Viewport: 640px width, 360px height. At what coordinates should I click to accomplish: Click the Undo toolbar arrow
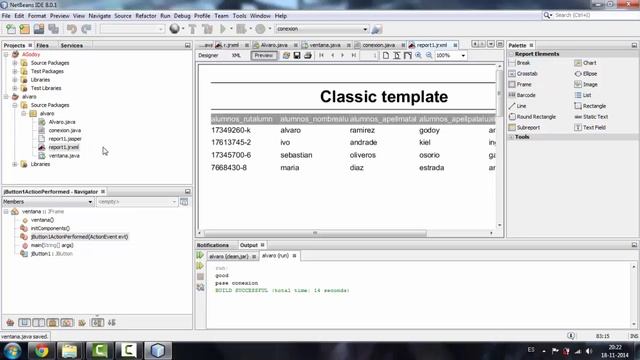pos(72,29)
